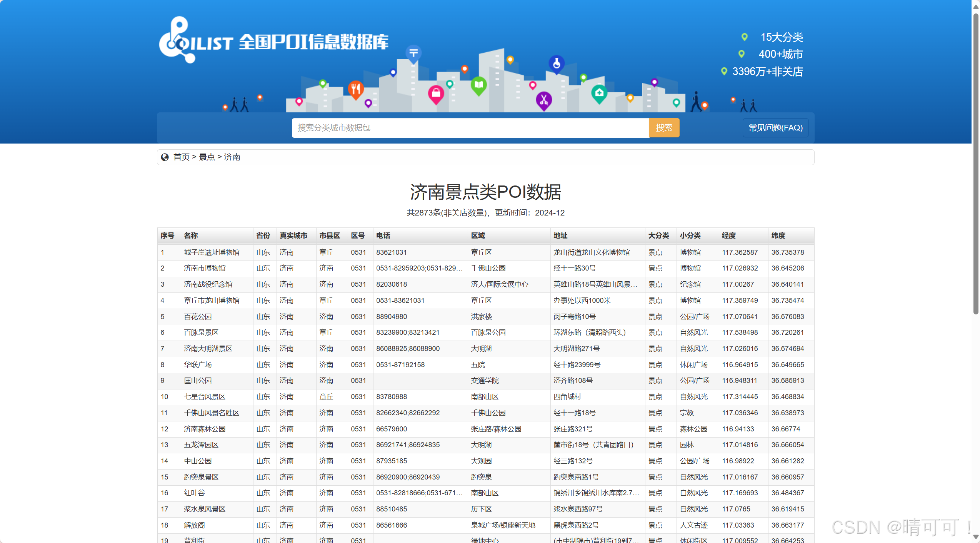The height and width of the screenshot is (543, 980).
Task: Click the orange fork-and-knife map pin
Action: [356, 89]
